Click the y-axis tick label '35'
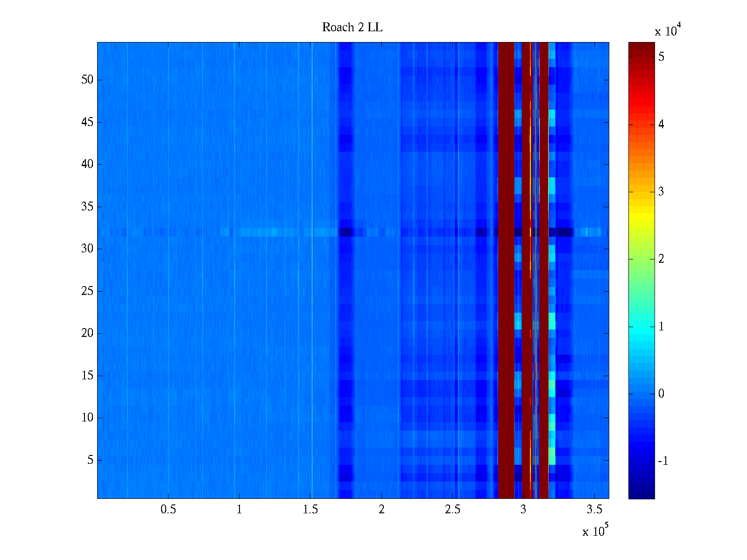747x560 pixels. point(87,207)
